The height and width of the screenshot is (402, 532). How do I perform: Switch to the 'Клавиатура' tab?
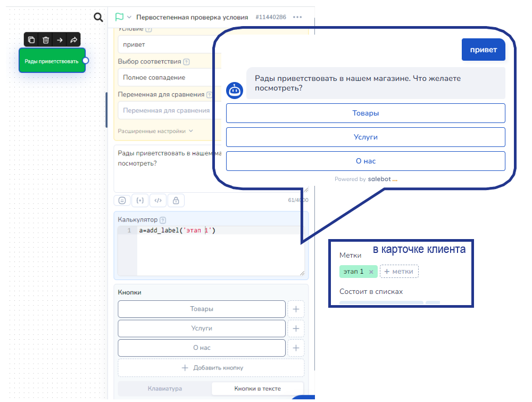[x=164, y=389]
